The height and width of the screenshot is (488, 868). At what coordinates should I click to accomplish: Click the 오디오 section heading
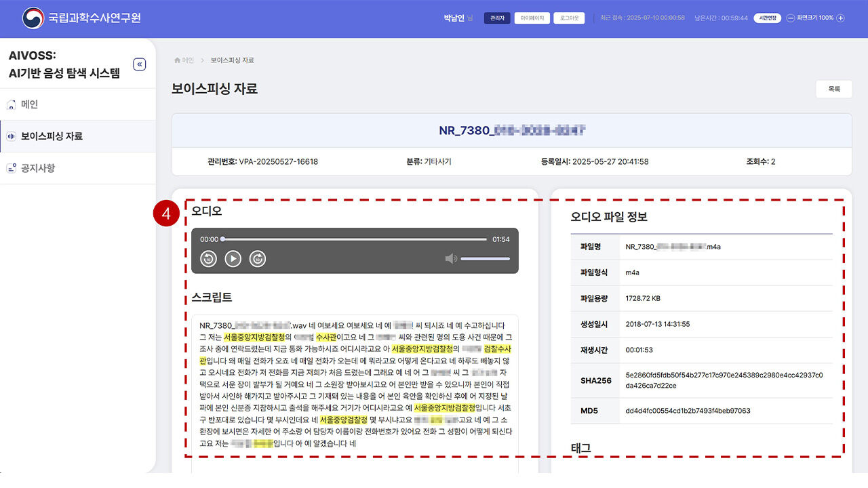(x=207, y=211)
